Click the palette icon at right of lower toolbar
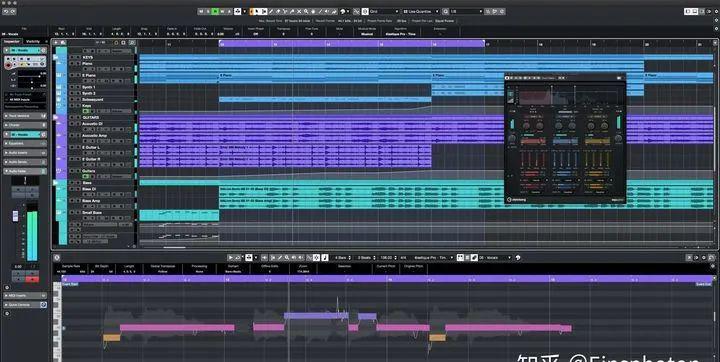The width and height of the screenshot is (720, 362). (x=518, y=258)
